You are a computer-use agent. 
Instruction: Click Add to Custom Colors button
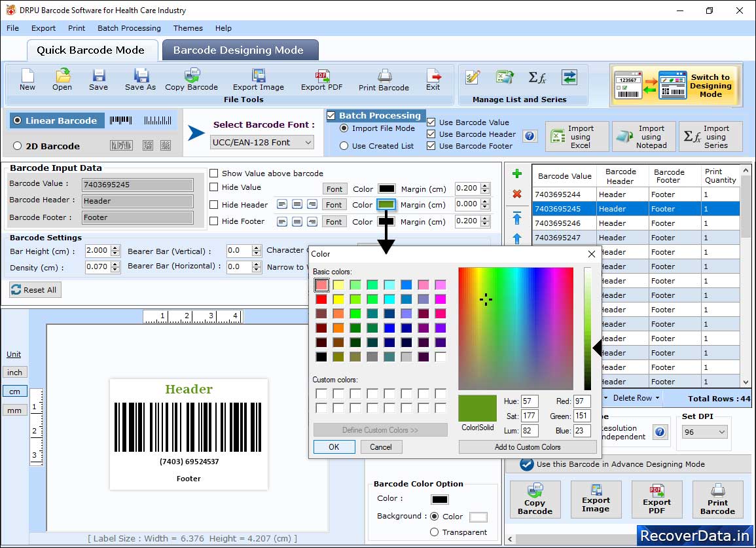528,447
